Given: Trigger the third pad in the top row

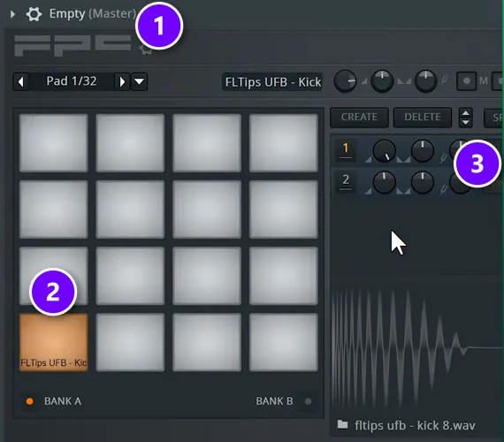Looking at the screenshot, I should pyautogui.click(x=207, y=143).
